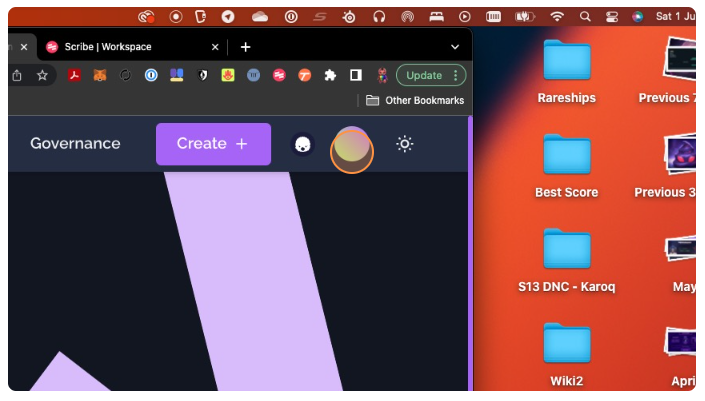Toggle light mode with the sun icon

tap(405, 144)
